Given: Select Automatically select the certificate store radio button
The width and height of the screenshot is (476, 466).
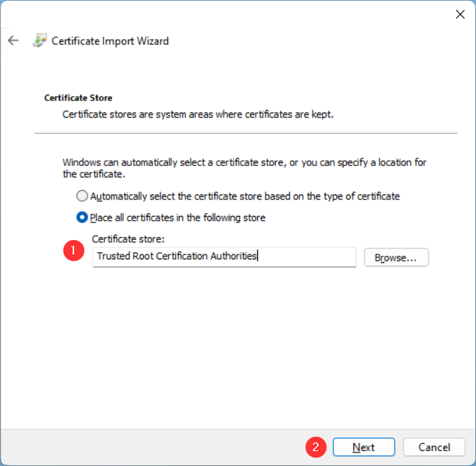Looking at the screenshot, I should click(x=82, y=196).
